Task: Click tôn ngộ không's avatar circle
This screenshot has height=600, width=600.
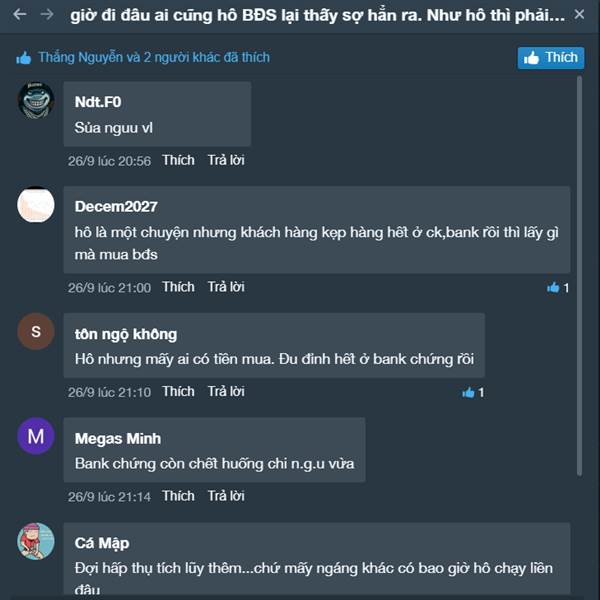Action: point(36,332)
